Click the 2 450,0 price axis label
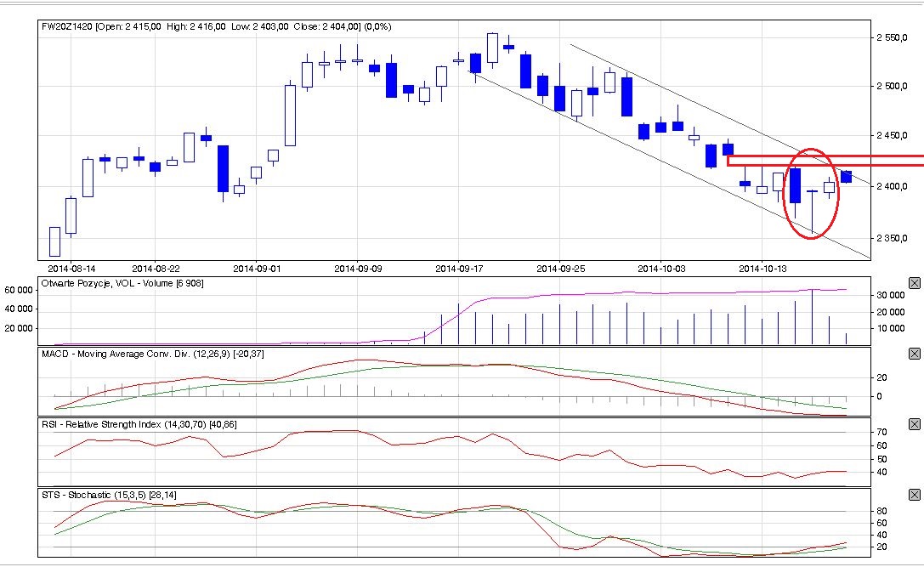The image size is (924, 567). click(892, 135)
